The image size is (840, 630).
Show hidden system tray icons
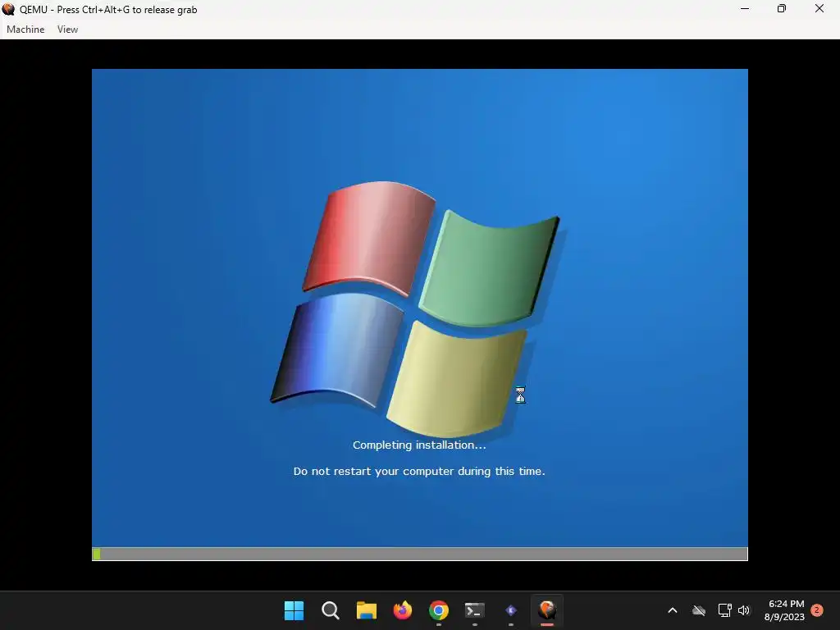(673, 610)
